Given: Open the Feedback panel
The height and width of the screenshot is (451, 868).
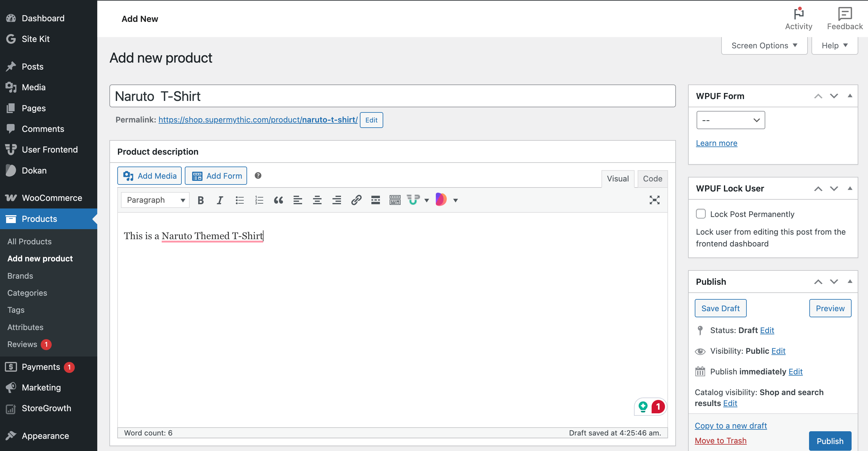Looking at the screenshot, I should [845, 19].
